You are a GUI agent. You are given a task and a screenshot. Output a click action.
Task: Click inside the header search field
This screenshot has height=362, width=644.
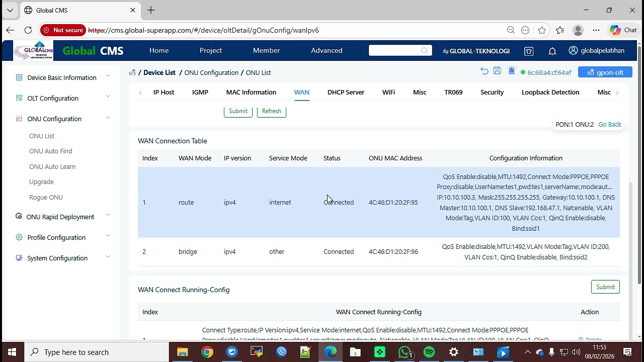coord(395,50)
